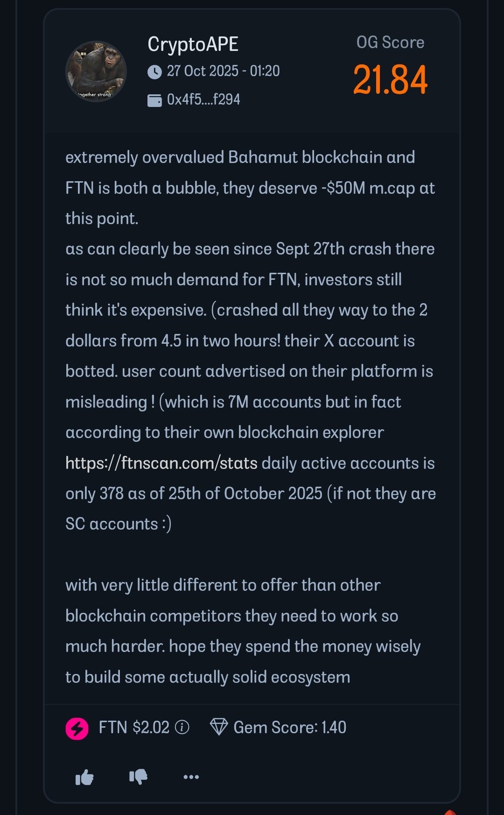The image size is (504, 815).
Task: Click the FTN ticker name
Action: coord(113,727)
